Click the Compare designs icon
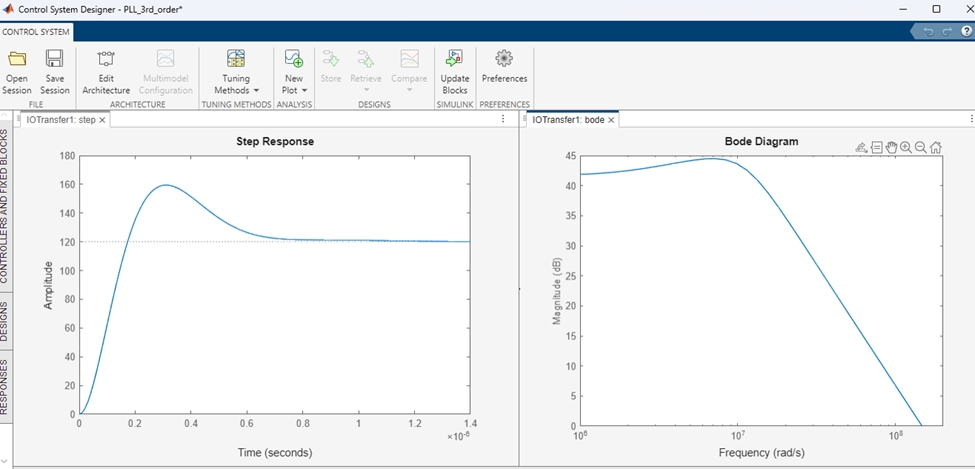Viewport: 975px width, 469px height. tap(409, 59)
